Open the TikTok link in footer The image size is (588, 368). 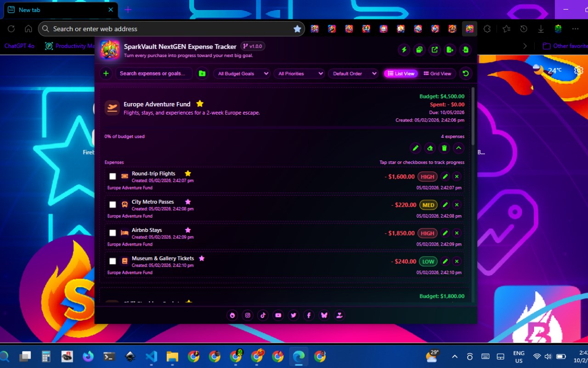[x=263, y=315]
